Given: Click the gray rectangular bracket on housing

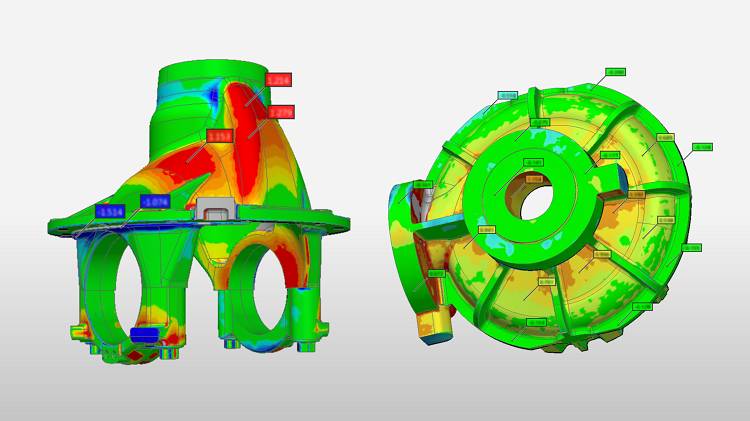Looking at the screenshot, I should tap(217, 208).
